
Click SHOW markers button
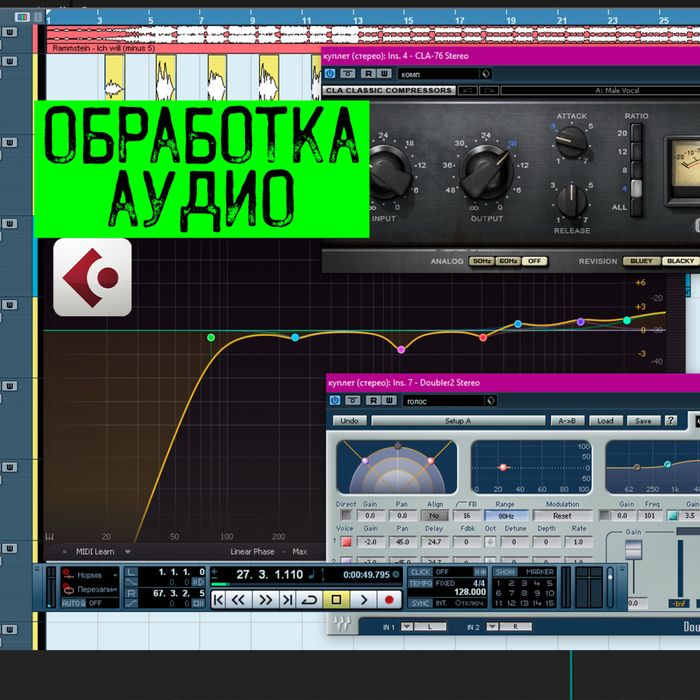[x=505, y=572]
